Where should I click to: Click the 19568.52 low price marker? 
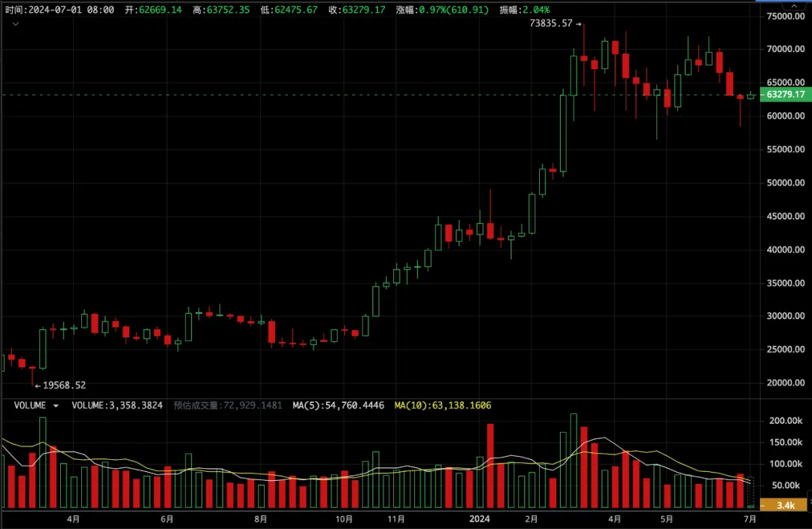pyautogui.click(x=61, y=385)
